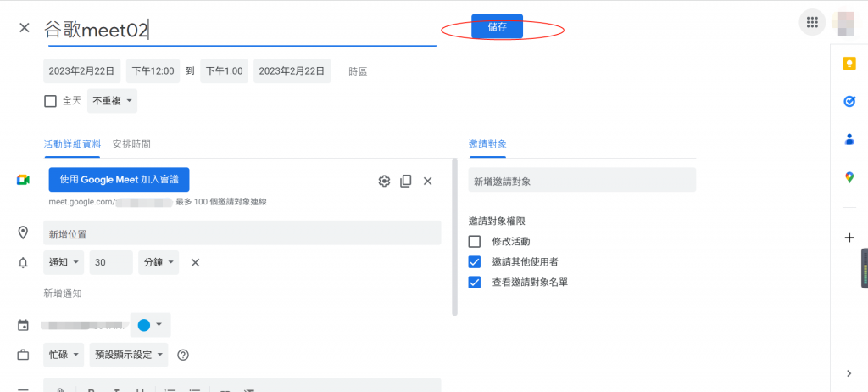The image size is (868, 392).
Task: Click the briefcase availability icon
Action: point(23,355)
